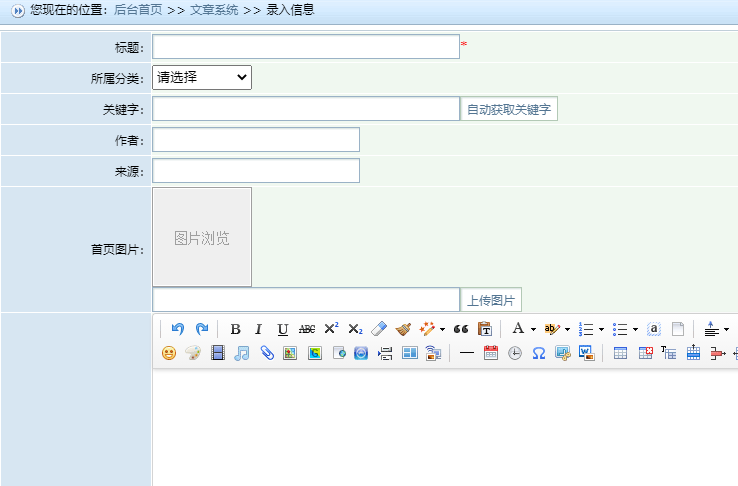Focus the 来源 source input field

[256, 171]
